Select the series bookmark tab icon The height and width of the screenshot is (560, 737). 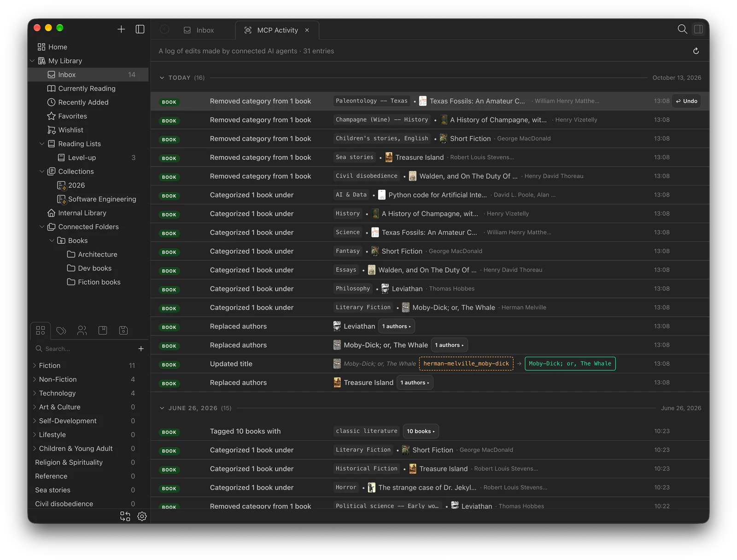103,330
